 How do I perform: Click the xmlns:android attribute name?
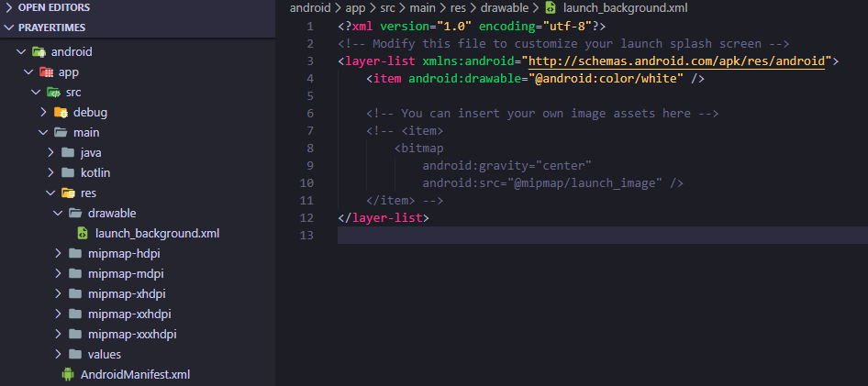(x=468, y=61)
